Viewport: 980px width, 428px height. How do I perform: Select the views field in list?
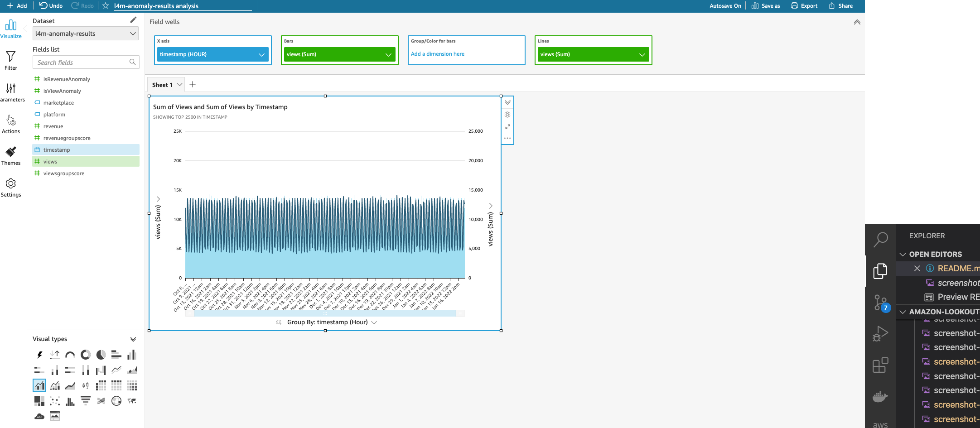[x=86, y=162]
